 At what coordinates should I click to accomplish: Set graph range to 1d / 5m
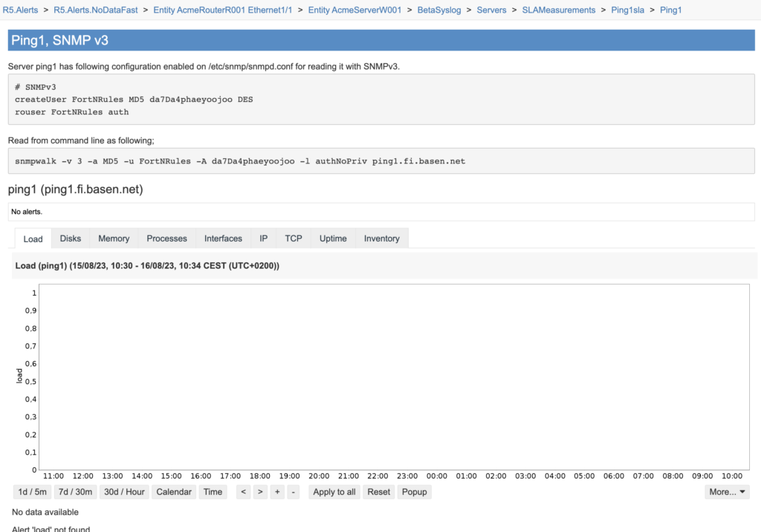click(x=33, y=492)
